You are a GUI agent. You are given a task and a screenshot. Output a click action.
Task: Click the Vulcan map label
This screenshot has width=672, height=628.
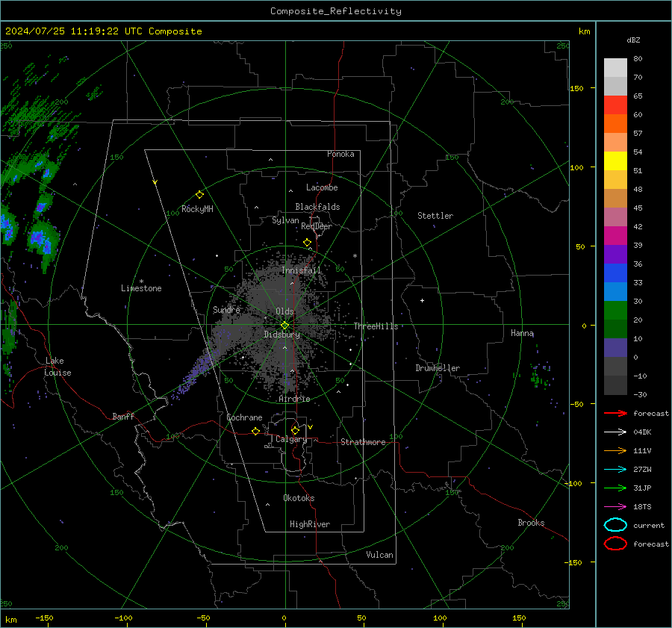coord(379,555)
